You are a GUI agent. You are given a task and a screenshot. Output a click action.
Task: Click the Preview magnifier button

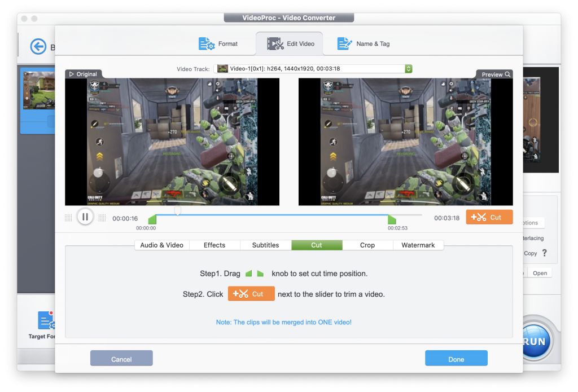click(x=496, y=74)
